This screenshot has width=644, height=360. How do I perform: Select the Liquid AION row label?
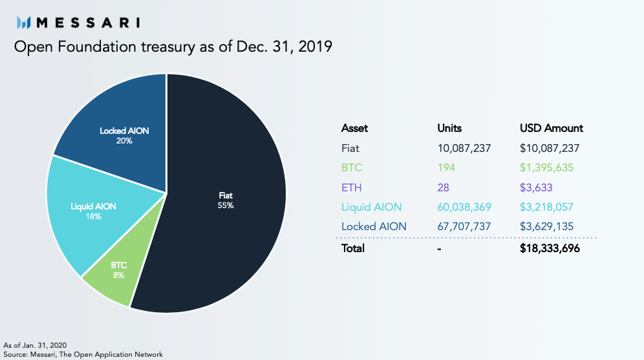click(371, 207)
